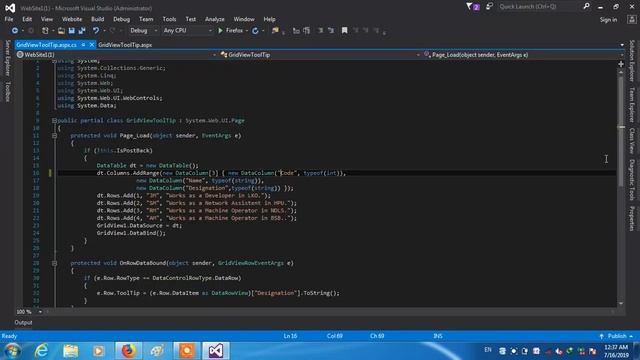
Task: Click the scrollbar down arrow in the editor
Action: click(621, 303)
